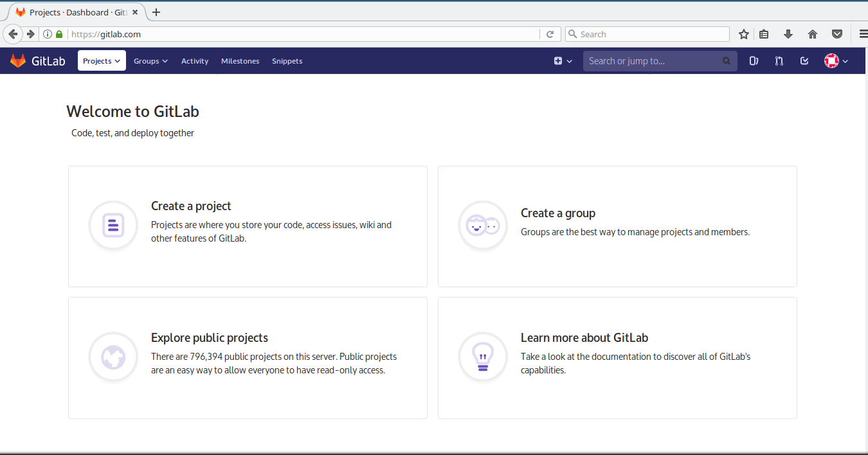Bookmark this page with the star icon
This screenshot has height=455, width=868.
coord(743,33)
